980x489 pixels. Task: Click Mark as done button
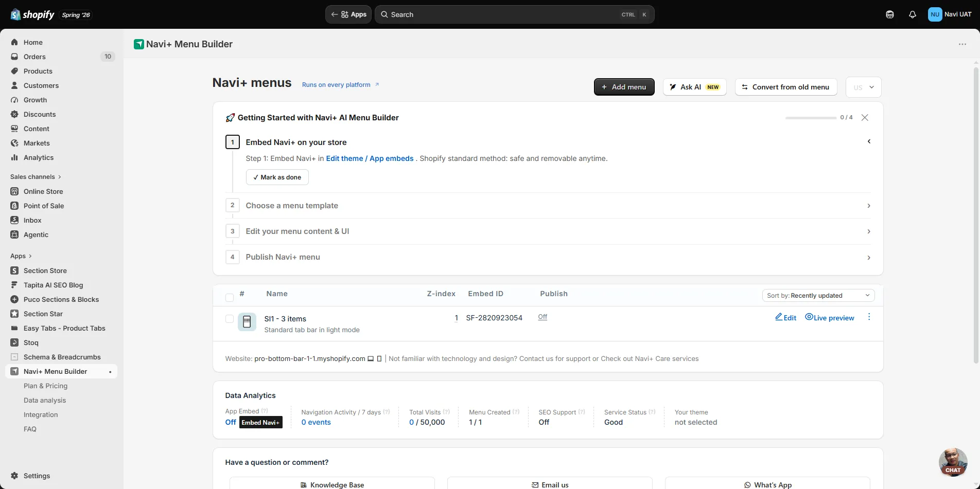tap(277, 177)
